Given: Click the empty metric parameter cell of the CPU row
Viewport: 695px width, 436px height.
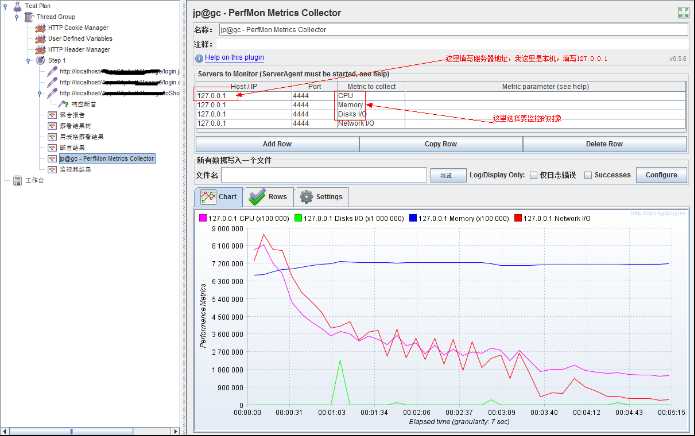Looking at the screenshot, I should coord(546,96).
